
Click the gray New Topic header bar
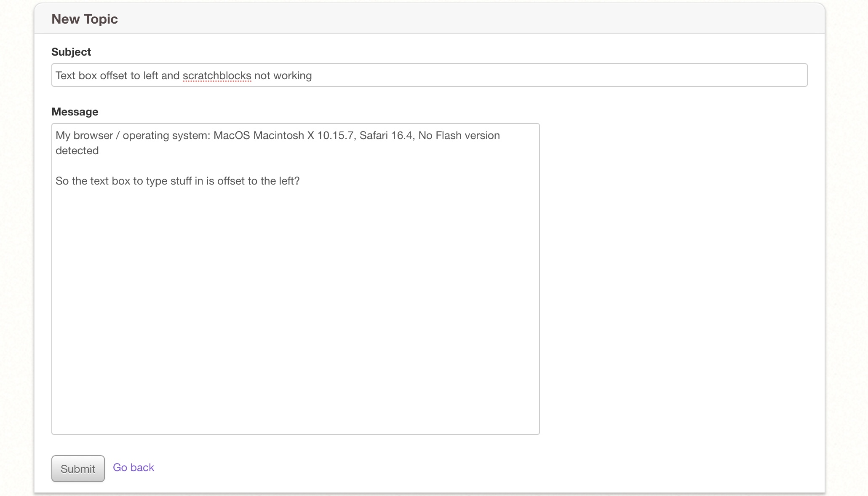tap(421, 19)
